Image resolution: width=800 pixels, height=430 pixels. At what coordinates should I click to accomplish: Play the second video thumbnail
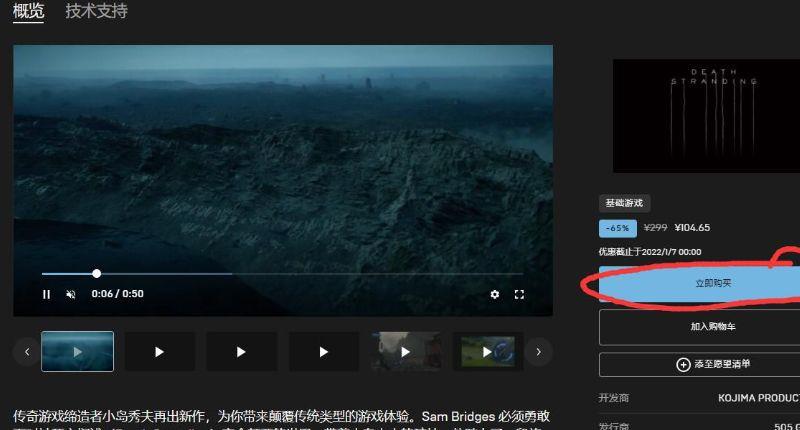[x=160, y=351]
